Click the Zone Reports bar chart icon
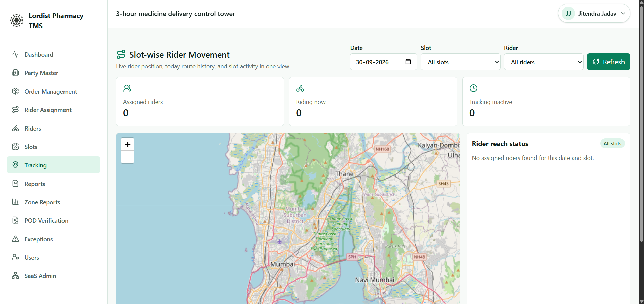 [15, 202]
